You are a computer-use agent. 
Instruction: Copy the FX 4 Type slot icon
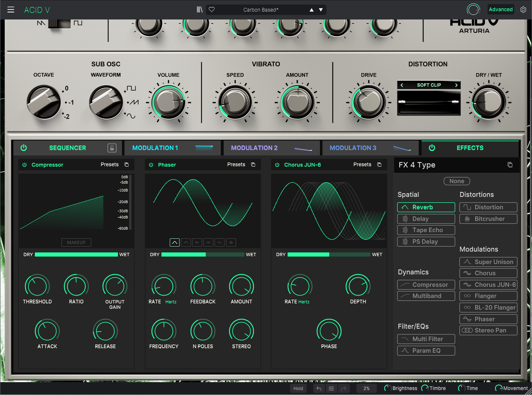coord(510,165)
